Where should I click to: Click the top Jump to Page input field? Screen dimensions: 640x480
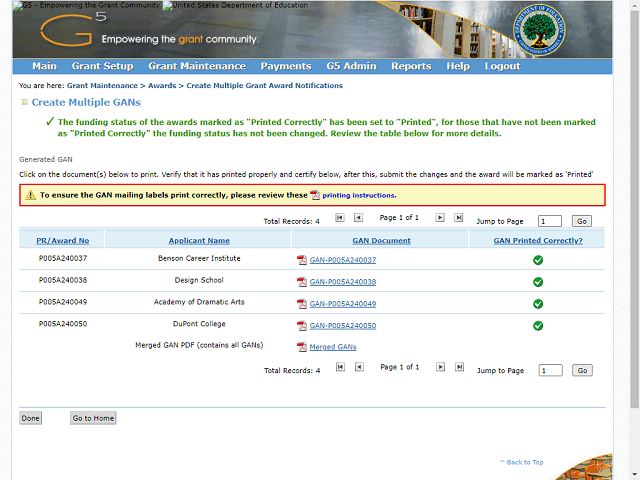549,221
